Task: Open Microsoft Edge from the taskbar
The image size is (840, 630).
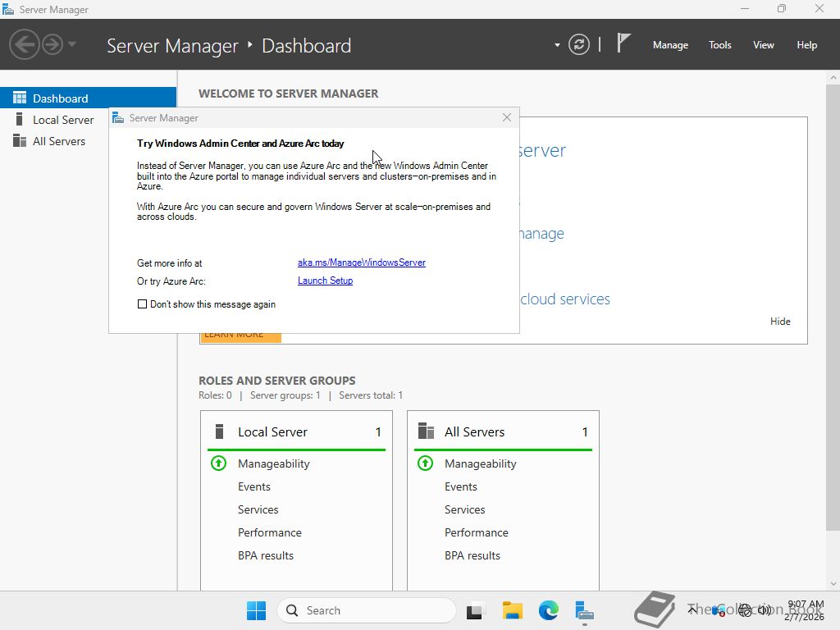Action: [x=548, y=610]
